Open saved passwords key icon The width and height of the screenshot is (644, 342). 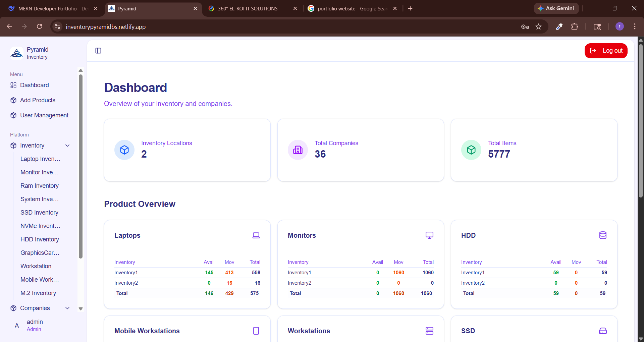click(x=525, y=27)
